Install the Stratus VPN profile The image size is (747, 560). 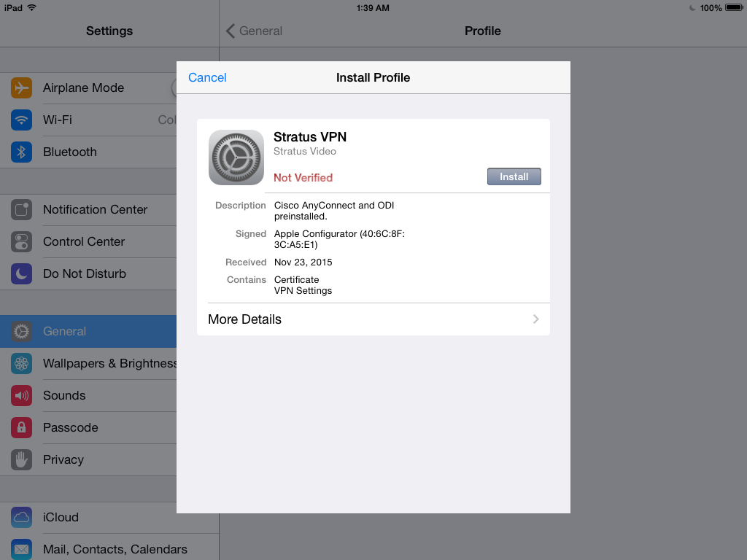(514, 176)
